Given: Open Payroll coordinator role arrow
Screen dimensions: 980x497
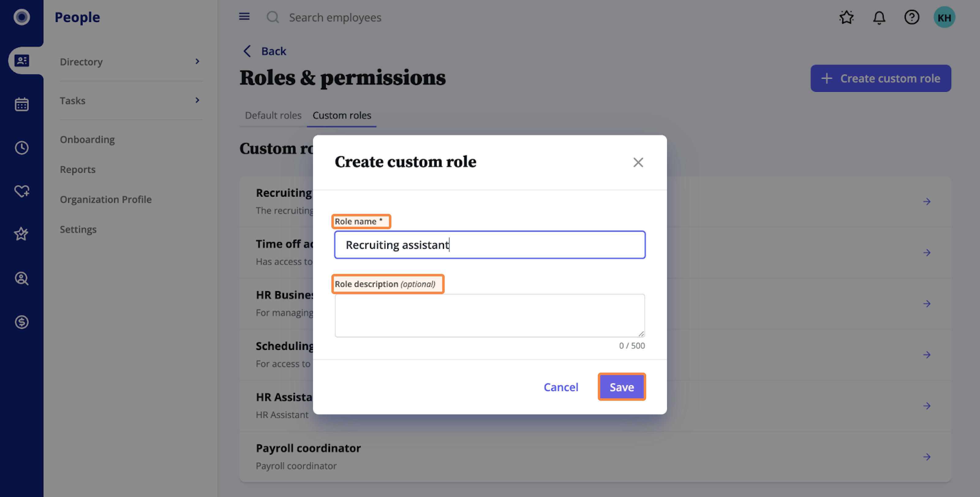Looking at the screenshot, I should [x=927, y=457].
